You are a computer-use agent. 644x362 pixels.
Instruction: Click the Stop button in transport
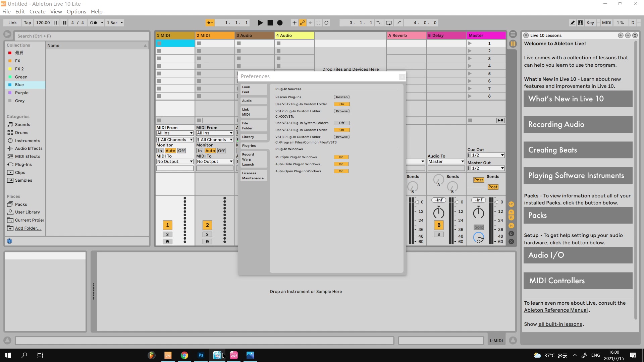(270, 22)
